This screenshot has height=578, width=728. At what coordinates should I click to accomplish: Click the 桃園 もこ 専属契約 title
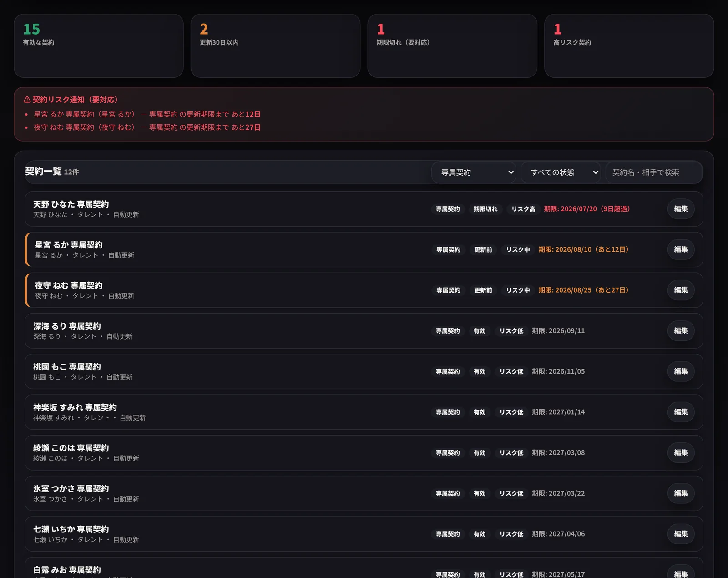pyautogui.click(x=67, y=367)
